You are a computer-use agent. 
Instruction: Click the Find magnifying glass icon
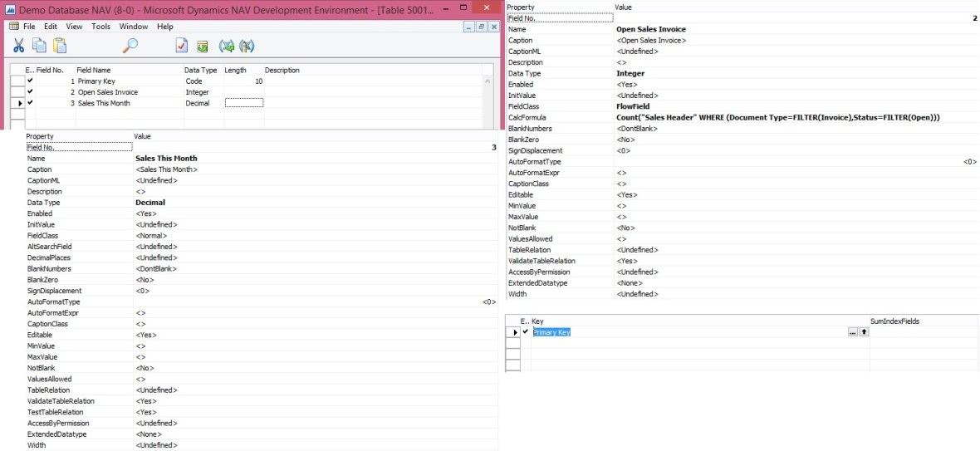[130, 47]
